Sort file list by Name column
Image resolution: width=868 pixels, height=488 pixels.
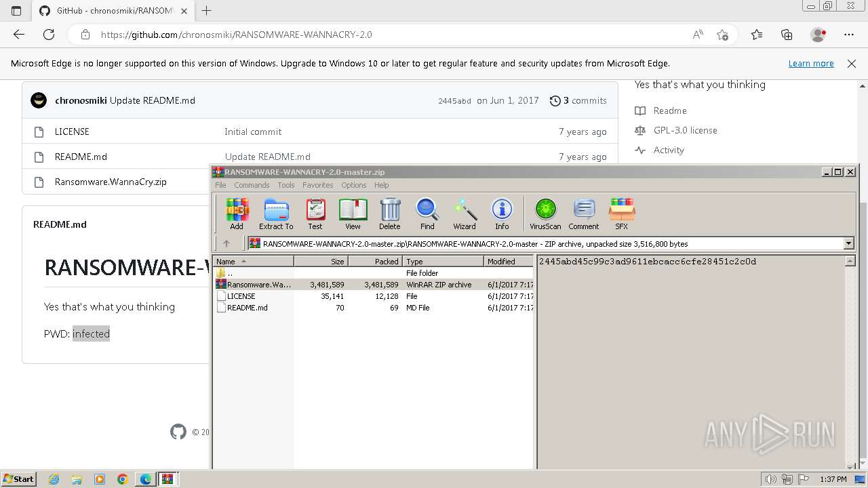[x=254, y=261]
